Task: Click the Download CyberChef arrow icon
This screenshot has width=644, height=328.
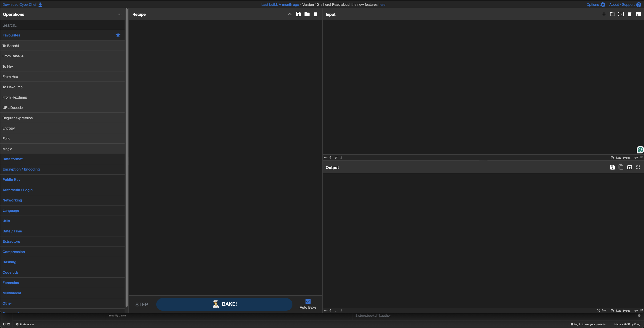Action: click(x=40, y=5)
